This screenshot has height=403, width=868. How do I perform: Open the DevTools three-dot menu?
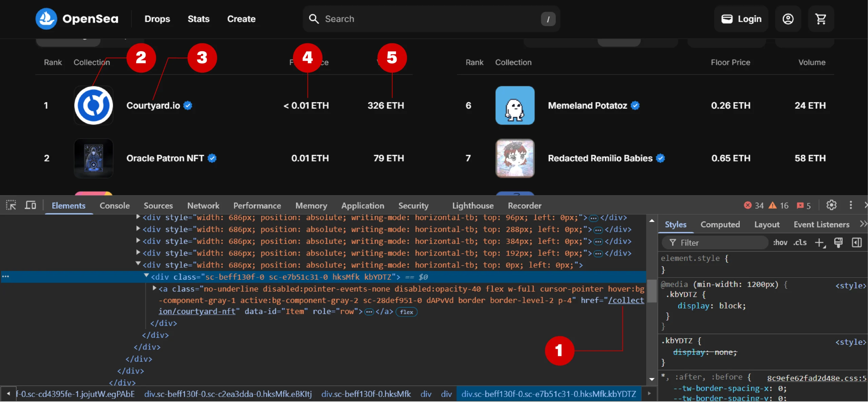coord(850,205)
